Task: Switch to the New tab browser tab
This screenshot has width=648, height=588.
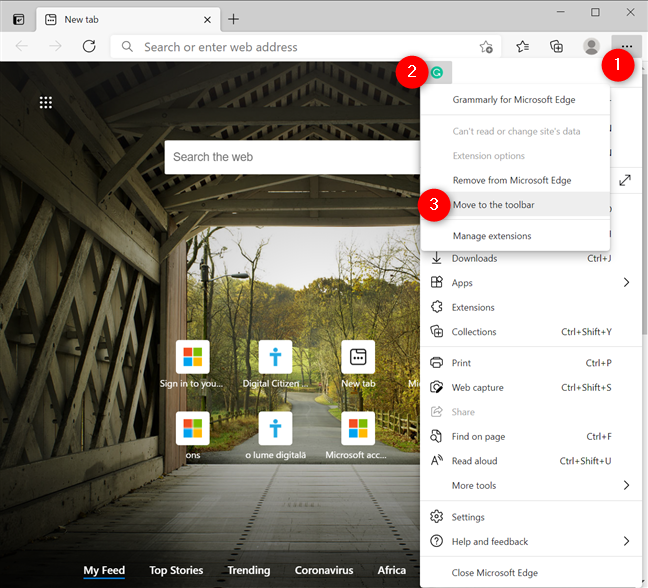Action: [128, 19]
